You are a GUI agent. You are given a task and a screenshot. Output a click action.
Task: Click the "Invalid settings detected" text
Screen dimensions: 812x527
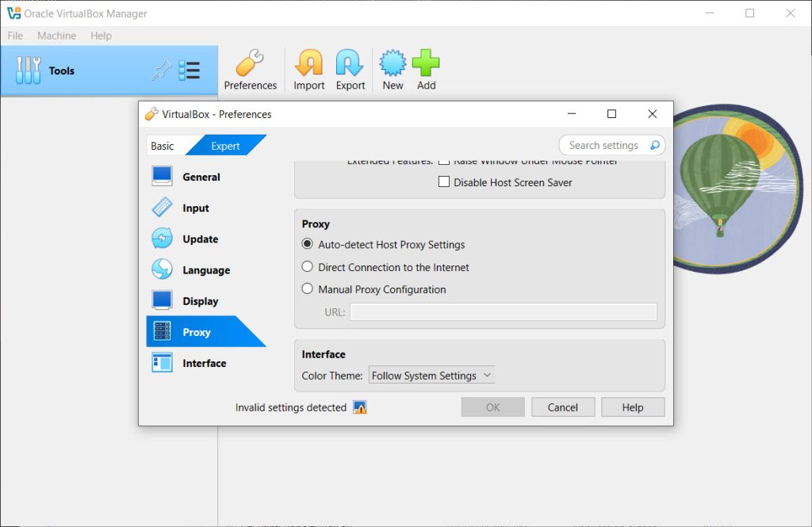(290, 407)
